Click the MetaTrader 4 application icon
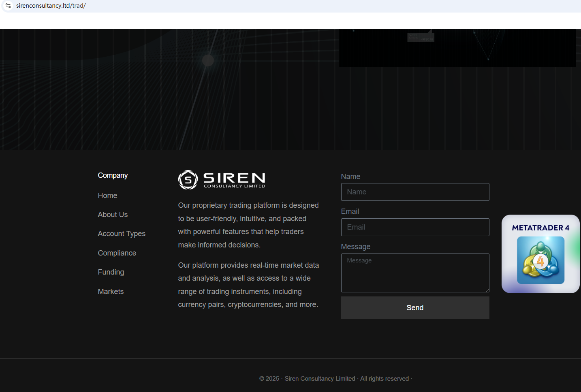Image resolution: width=581 pixels, height=392 pixels. 540,260
